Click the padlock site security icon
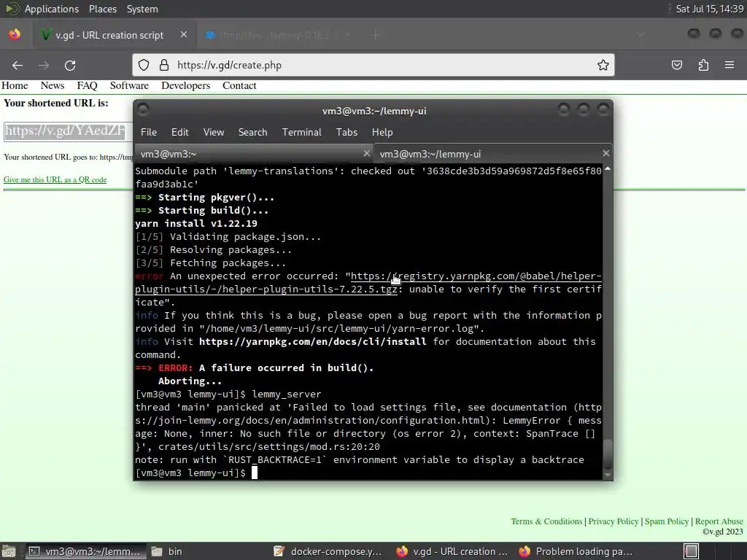 tap(164, 65)
